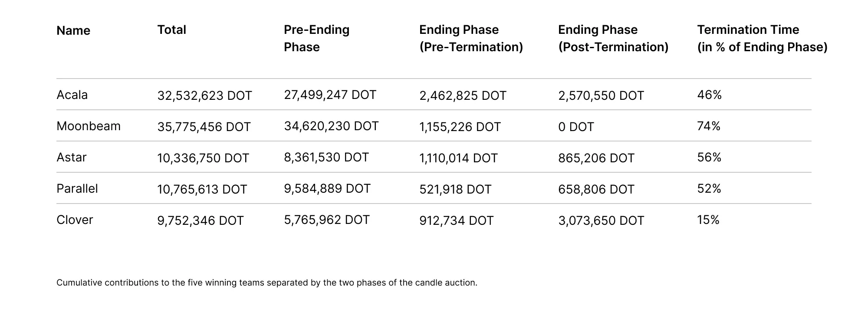This screenshot has height=309, width=868.
Task: Select the Moonbeam row name
Action: pyautogui.click(x=89, y=126)
